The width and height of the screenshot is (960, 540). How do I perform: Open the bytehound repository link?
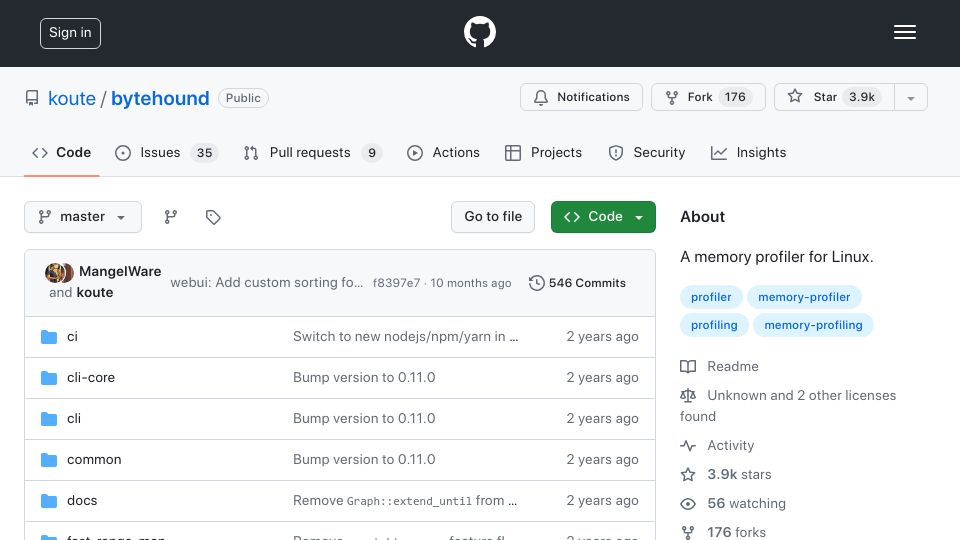[x=160, y=98]
